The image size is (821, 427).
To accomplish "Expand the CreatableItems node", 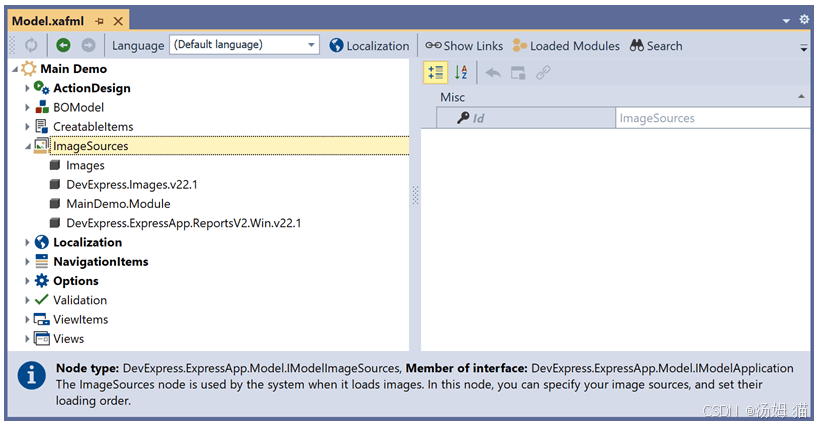I will tap(27, 127).
